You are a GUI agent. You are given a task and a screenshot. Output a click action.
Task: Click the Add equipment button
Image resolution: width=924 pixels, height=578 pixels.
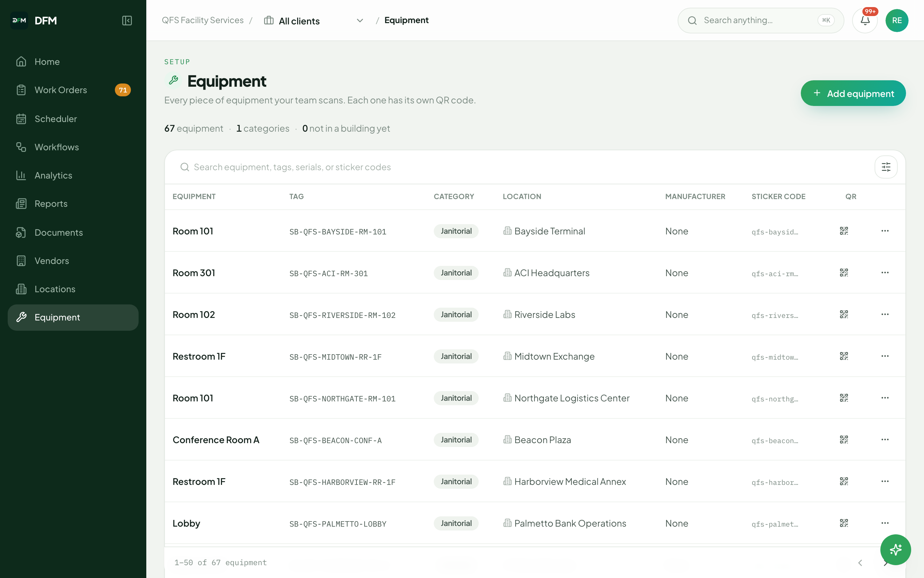853,93
